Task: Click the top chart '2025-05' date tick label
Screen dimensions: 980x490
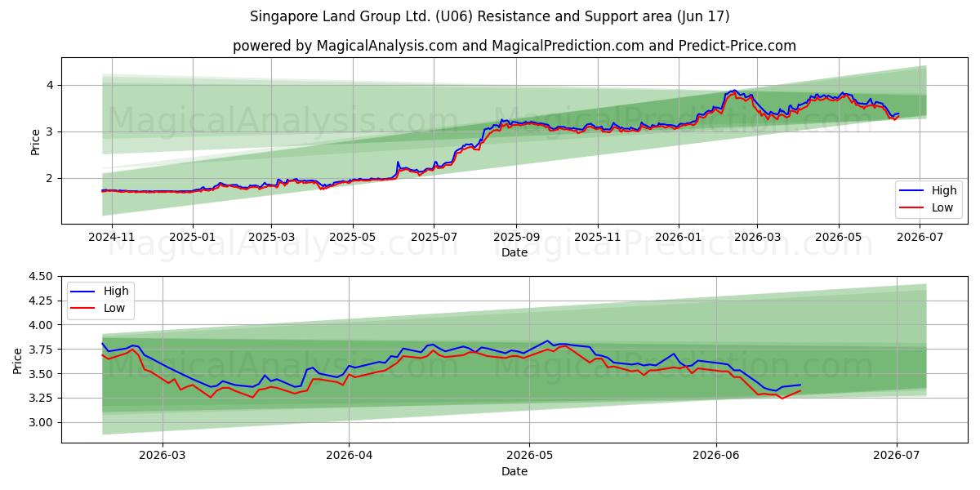Action: [353, 237]
